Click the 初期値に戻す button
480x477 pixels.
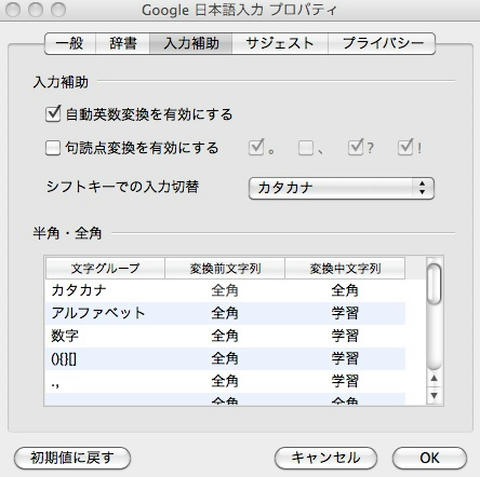(x=72, y=458)
